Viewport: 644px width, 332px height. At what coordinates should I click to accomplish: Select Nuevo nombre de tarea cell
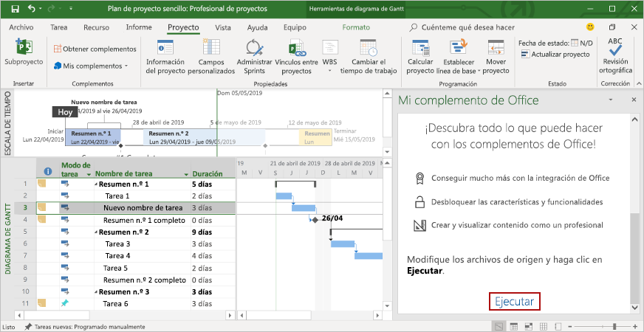tap(143, 208)
